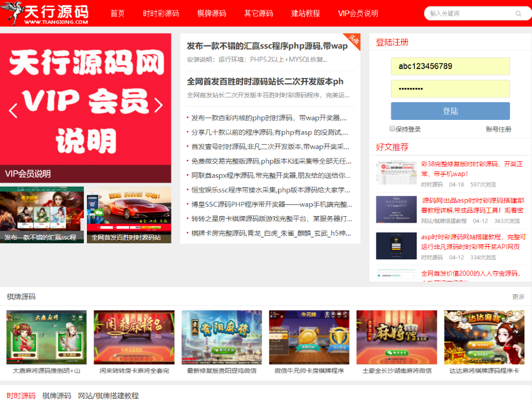Expand 更多 in 棋牌源码 section
This screenshot has width=532, height=404.
[x=518, y=297]
